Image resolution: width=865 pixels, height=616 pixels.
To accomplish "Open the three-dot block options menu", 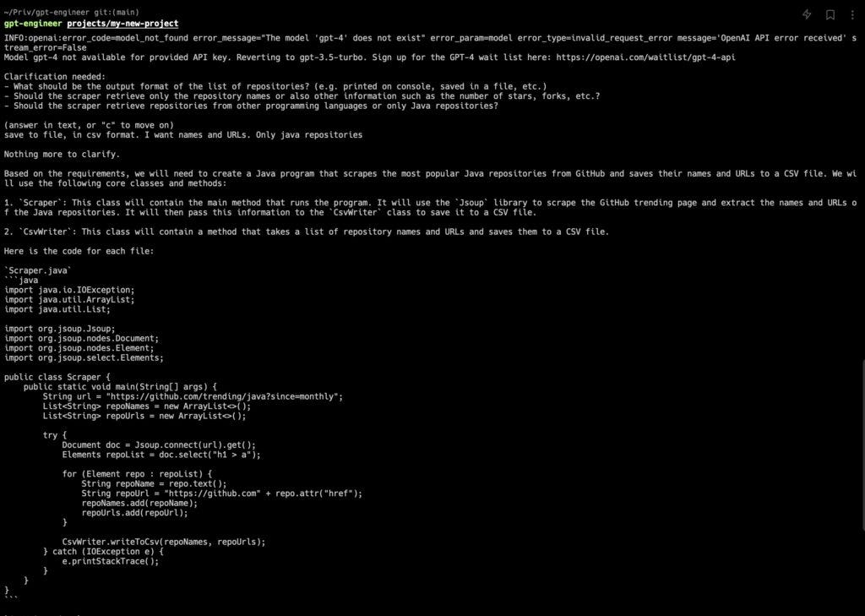I will [852, 15].
